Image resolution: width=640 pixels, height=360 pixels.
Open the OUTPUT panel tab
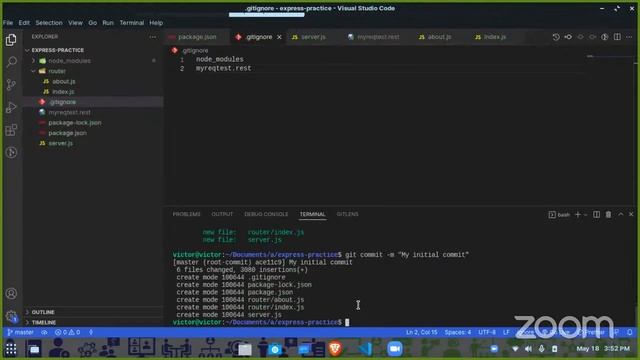pos(222,214)
